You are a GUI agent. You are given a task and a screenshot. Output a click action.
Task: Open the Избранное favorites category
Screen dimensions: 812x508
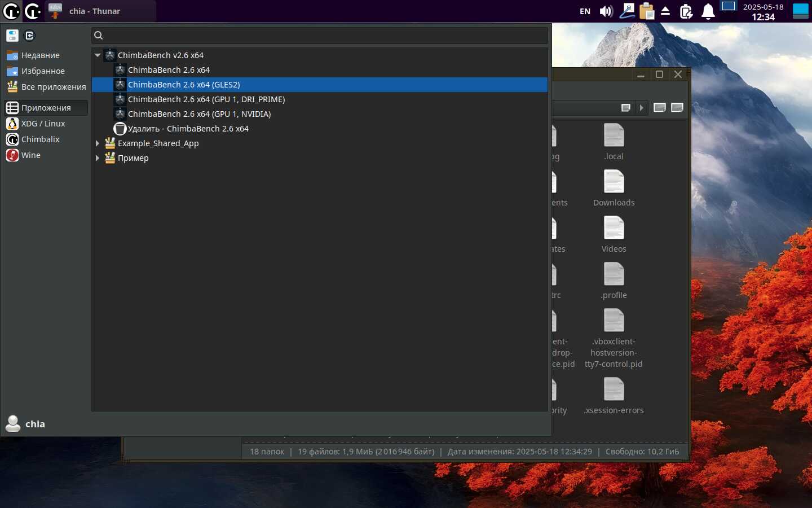pos(46,71)
